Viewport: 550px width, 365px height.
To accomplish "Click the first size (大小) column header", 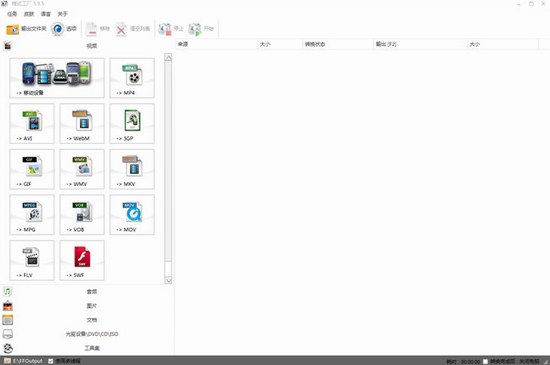I will [x=280, y=44].
